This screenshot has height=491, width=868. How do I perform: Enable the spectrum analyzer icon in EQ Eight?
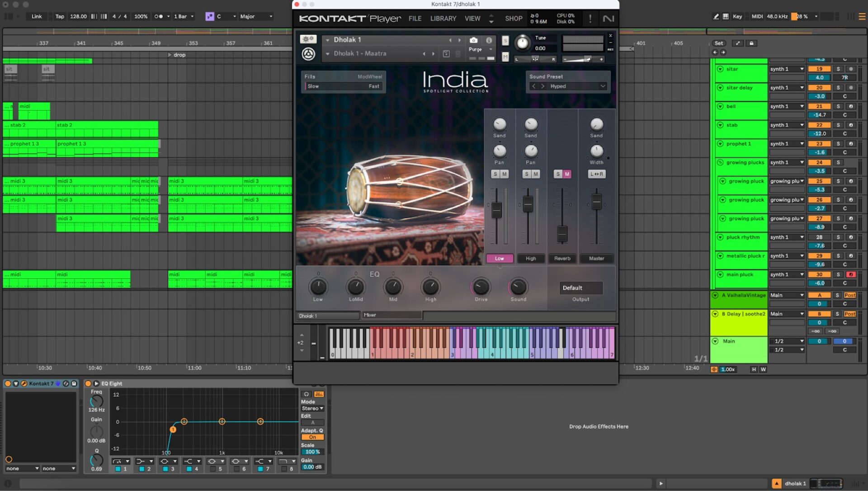[320, 394]
